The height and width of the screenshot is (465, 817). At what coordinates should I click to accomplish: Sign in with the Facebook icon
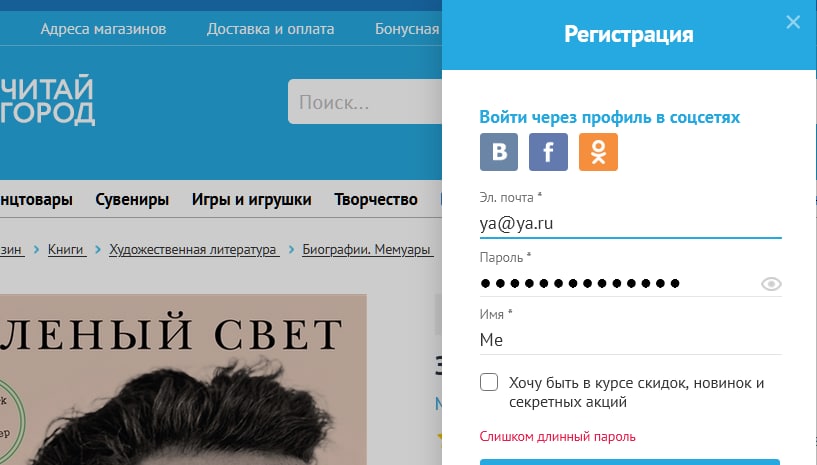pos(548,152)
